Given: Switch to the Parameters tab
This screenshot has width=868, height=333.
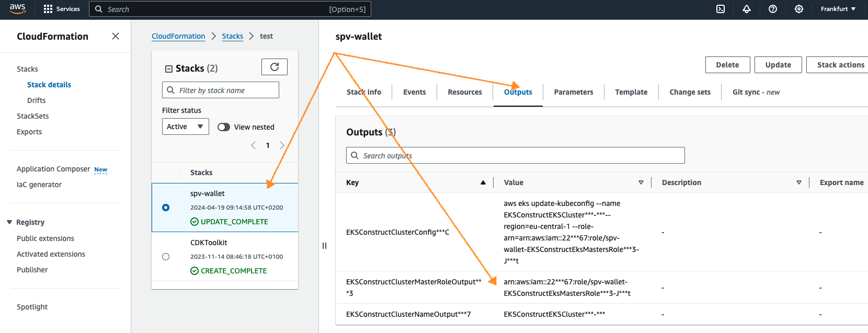Looking at the screenshot, I should click(574, 92).
